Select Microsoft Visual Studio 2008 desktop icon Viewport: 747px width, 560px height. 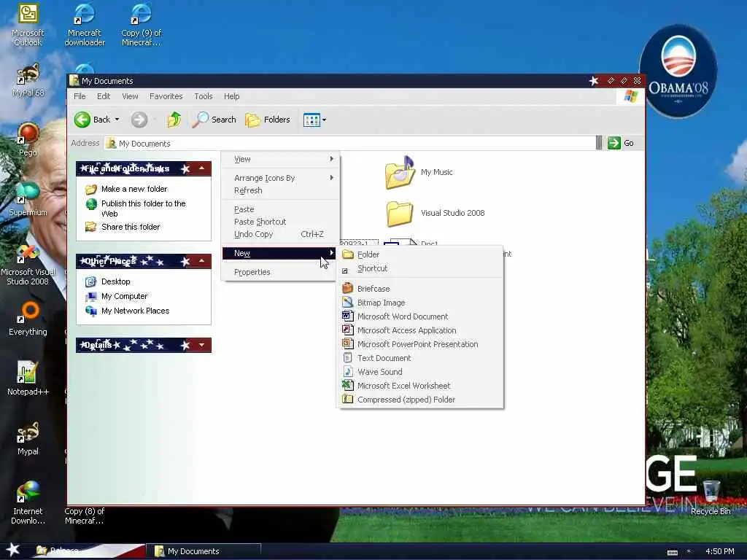coord(28,265)
